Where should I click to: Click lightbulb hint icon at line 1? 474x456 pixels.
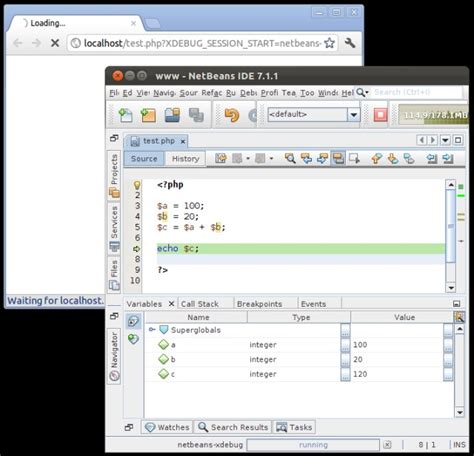[137, 185]
